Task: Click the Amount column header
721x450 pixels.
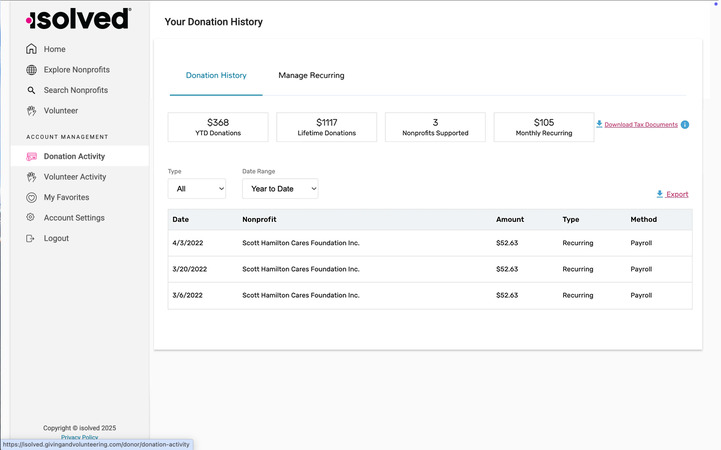Action: (x=510, y=220)
